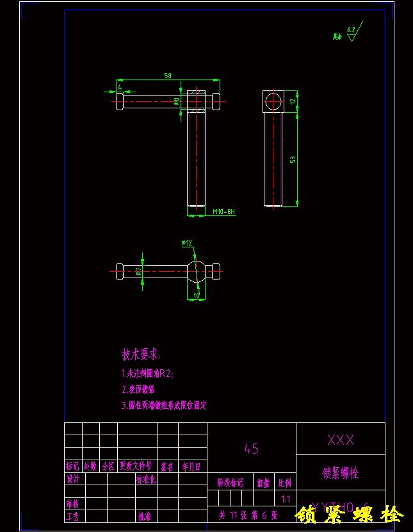Click the φ8 diameter dimension text
Image resolution: width=413 pixels, height=532 pixels.
coord(176,101)
